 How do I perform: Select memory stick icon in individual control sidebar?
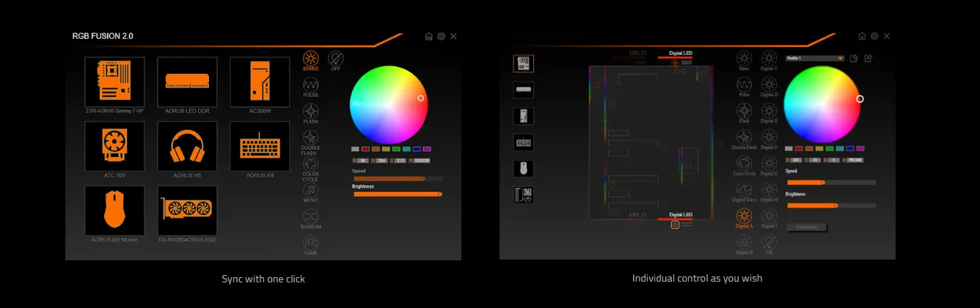pos(524,89)
